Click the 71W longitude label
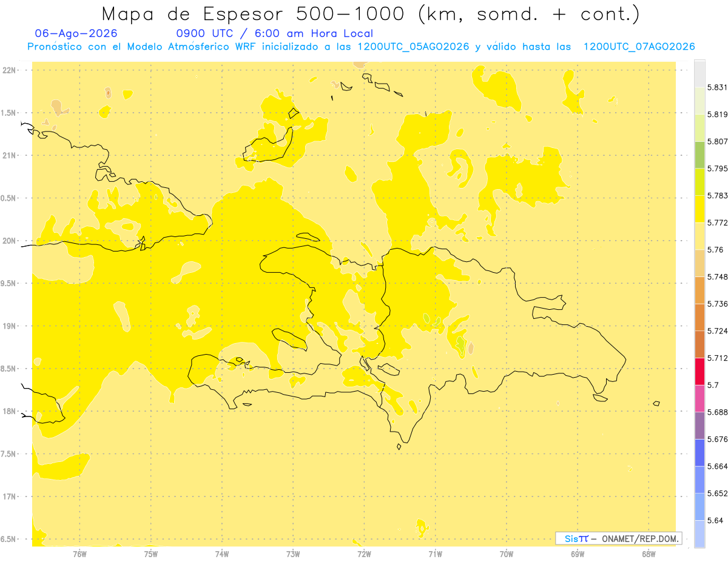The width and height of the screenshot is (728, 562). click(x=435, y=554)
